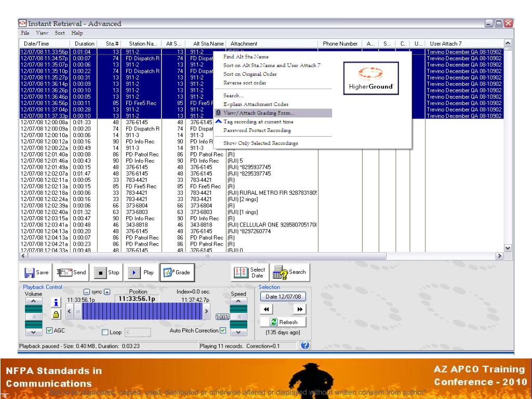Click the User Attach 7 column header

click(x=464, y=44)
